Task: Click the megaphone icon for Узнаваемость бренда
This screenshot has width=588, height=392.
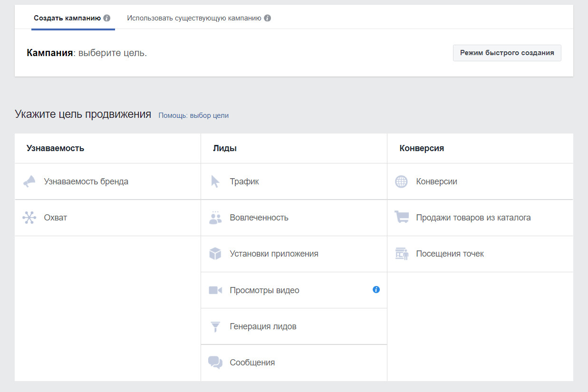Action: point(29,182)
